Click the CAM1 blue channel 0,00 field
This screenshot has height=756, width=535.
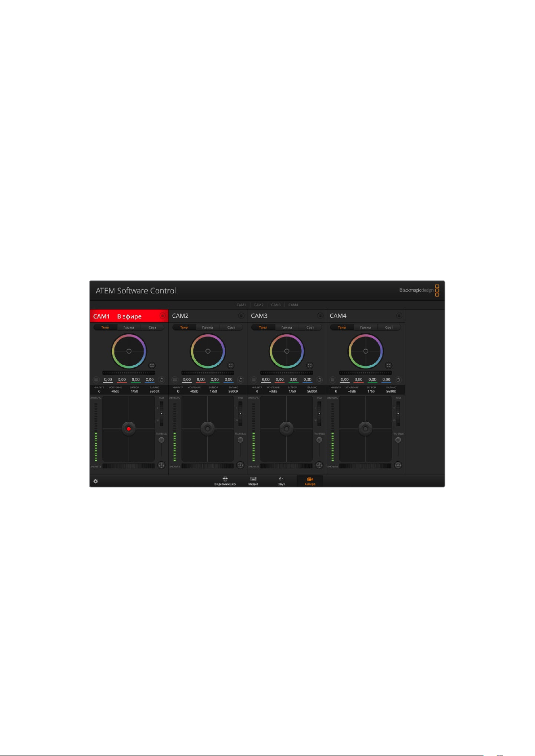coord(150,380)
